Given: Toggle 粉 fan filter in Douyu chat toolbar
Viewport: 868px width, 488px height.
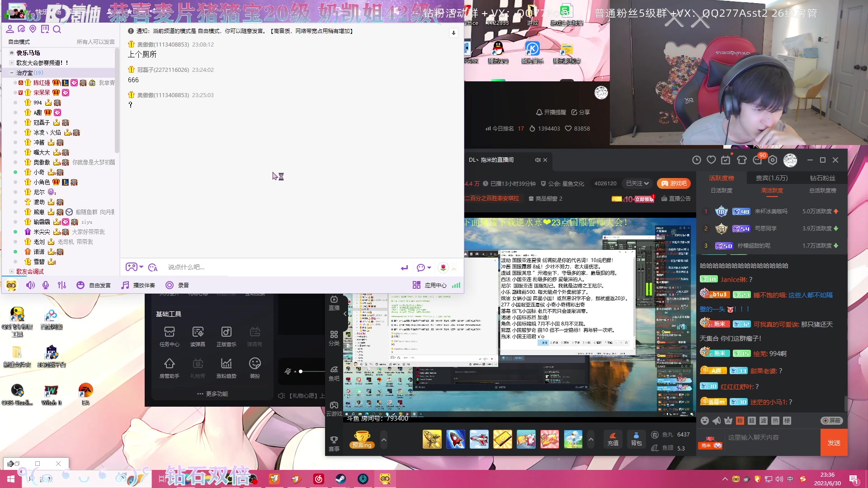Looking at the screenshot, I should (740, 421).
